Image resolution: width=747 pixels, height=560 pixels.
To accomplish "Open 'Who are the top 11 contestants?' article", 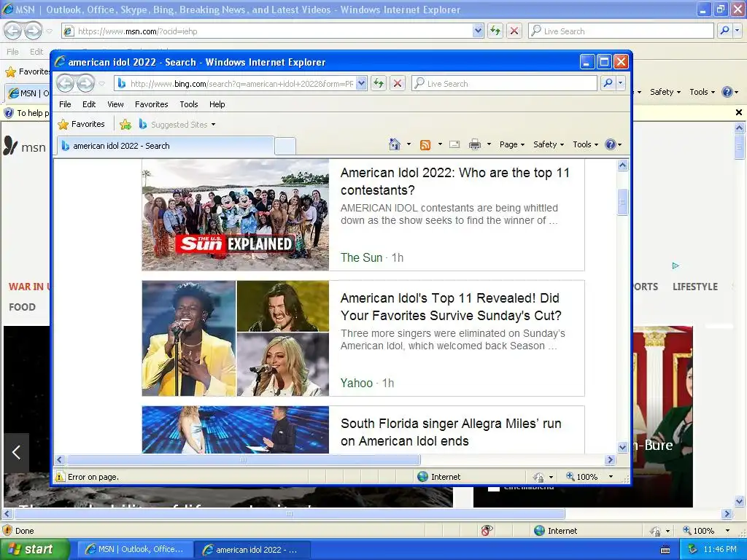I will [x=454, y=182].
